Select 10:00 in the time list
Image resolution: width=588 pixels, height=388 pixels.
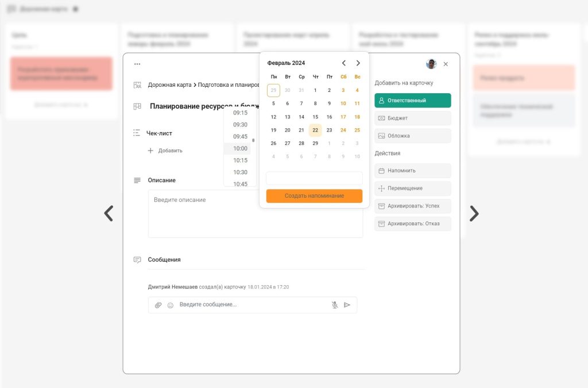point(240,148)
